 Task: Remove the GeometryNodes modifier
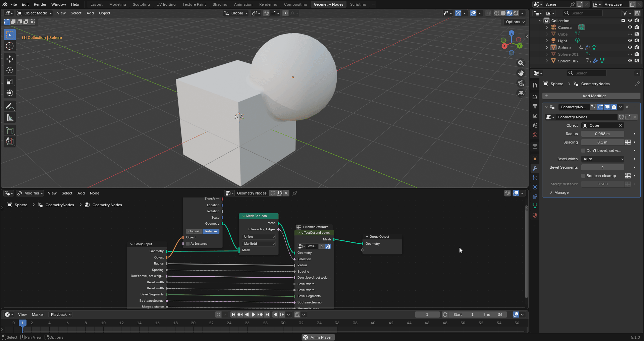pos(627,107)
